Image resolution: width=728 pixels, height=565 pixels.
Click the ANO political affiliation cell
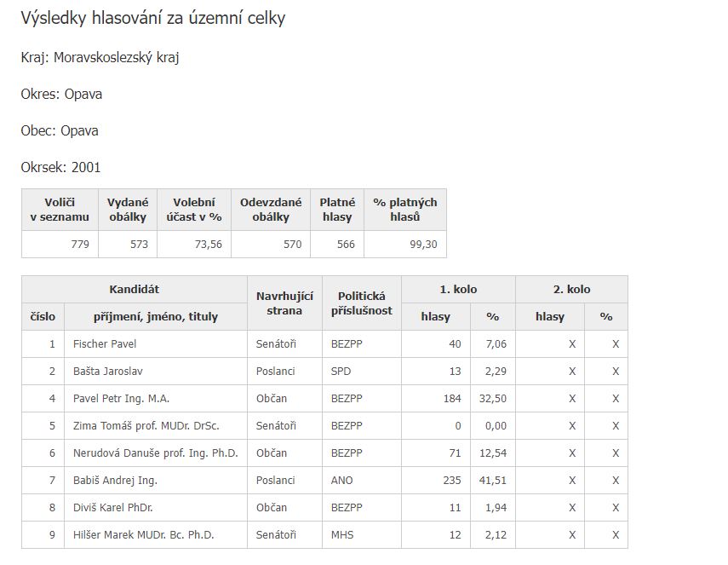pos(362,481)
